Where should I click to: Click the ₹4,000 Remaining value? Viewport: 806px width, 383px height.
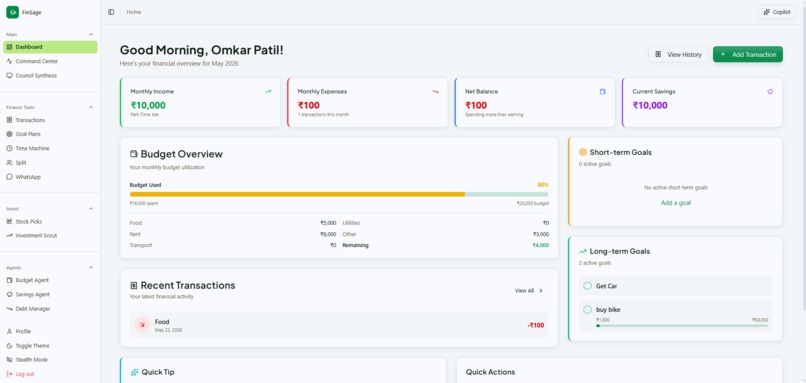point(540,246)
